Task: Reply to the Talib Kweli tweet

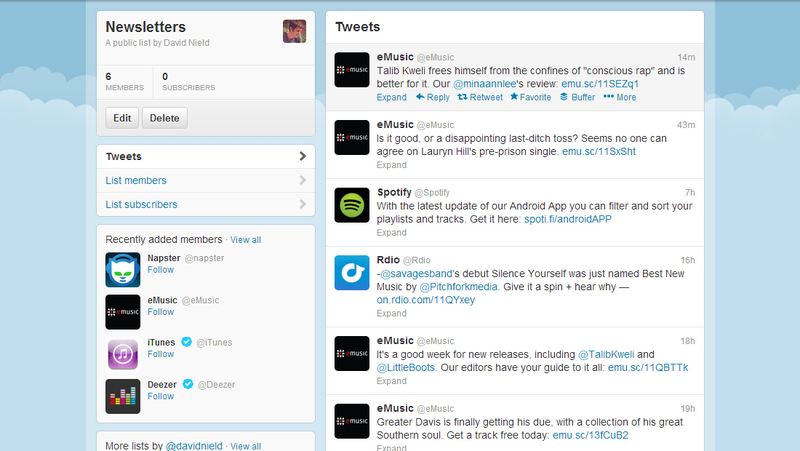Action: pos(433,97)
